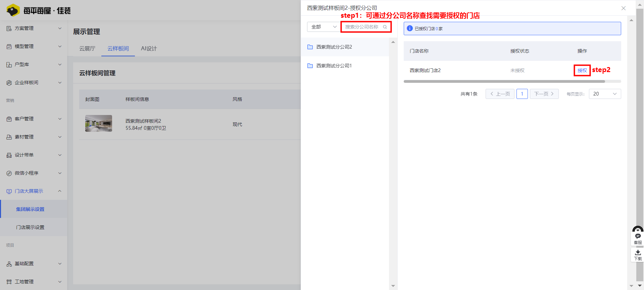Click the 授权状态 column header
The height and width of the screenshot is (290, 644).
[x=520, y=51]
